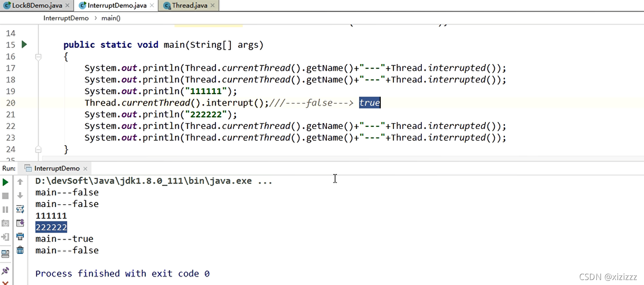
Task: Toggle the Soft-Wrap output icon
Action: pos(20,209)
